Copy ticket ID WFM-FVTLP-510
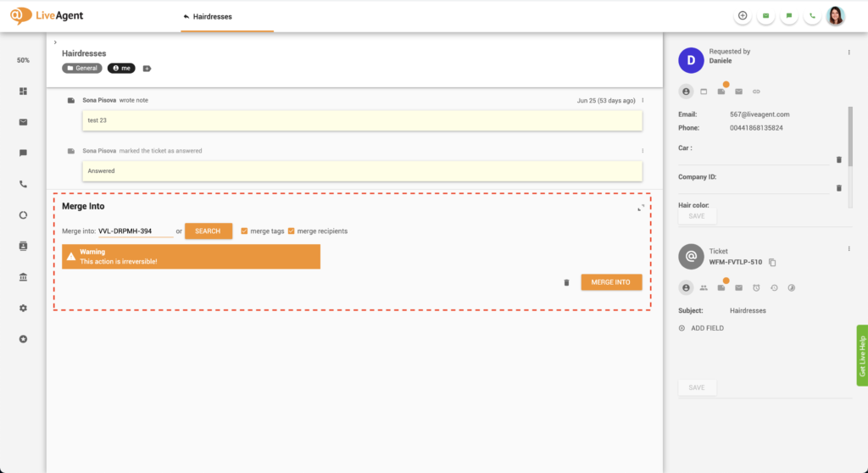 tap(772, 263)
